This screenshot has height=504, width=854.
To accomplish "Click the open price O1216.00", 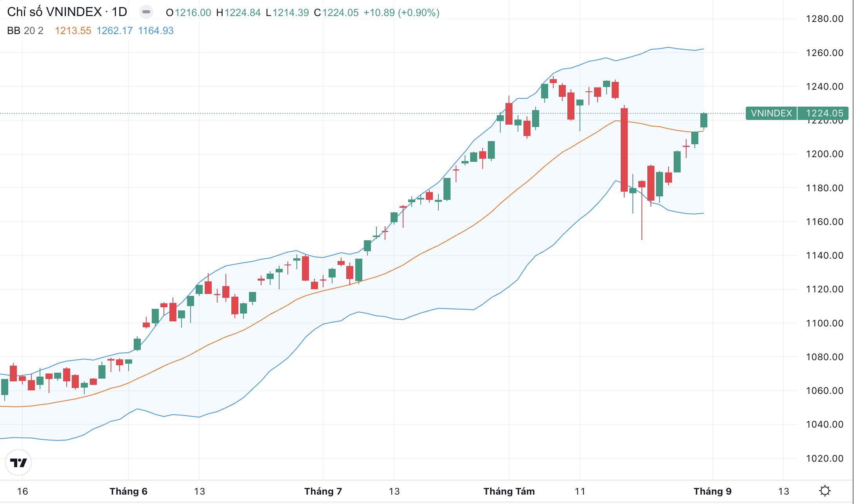I will point(189,13).
